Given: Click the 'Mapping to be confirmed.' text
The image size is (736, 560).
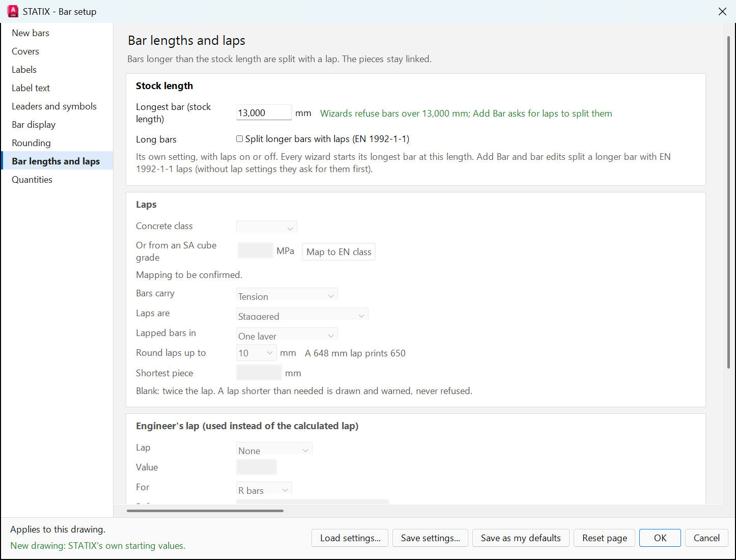Looking at the screenshot, I should coord(189,275).
